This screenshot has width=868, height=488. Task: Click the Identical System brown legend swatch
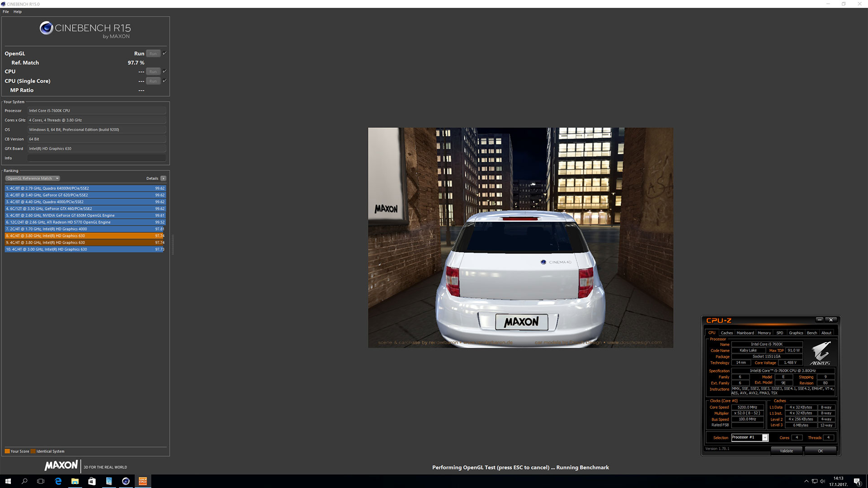pos(33,451)
